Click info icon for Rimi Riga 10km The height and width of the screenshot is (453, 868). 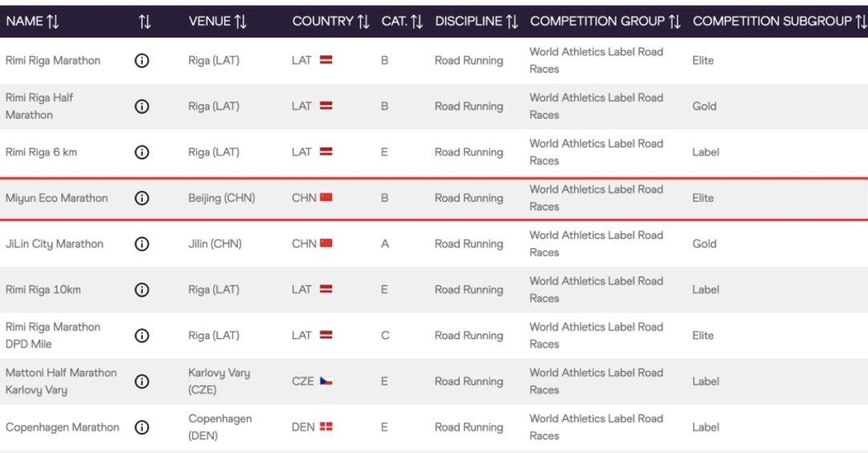click(142, 289)
